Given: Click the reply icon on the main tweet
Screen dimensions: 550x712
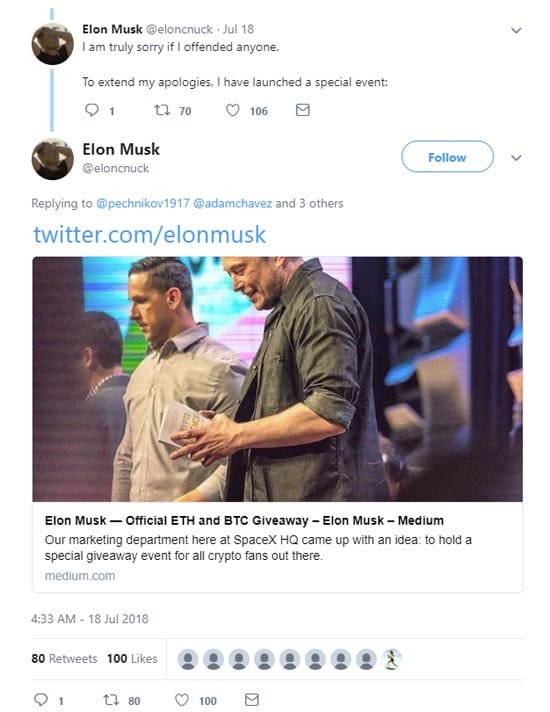Looking at the screenshot, I should (41, 699).
